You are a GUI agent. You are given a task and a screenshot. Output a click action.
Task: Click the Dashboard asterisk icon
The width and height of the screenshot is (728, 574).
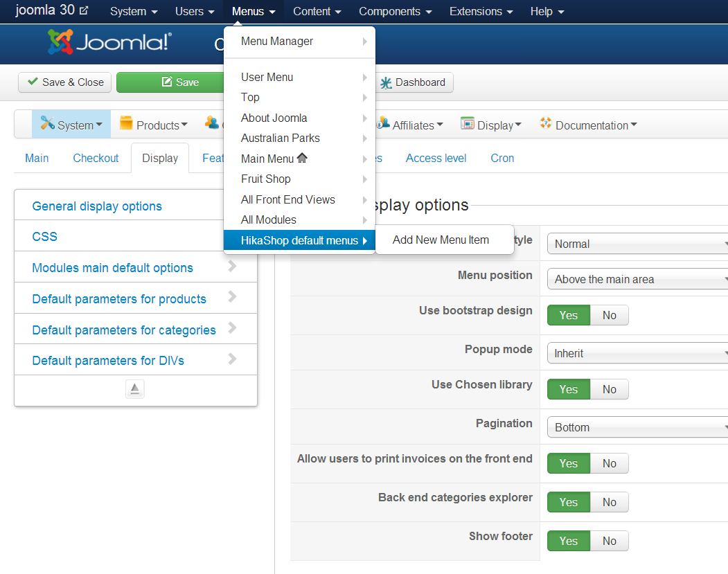click(x=386, y=82)
